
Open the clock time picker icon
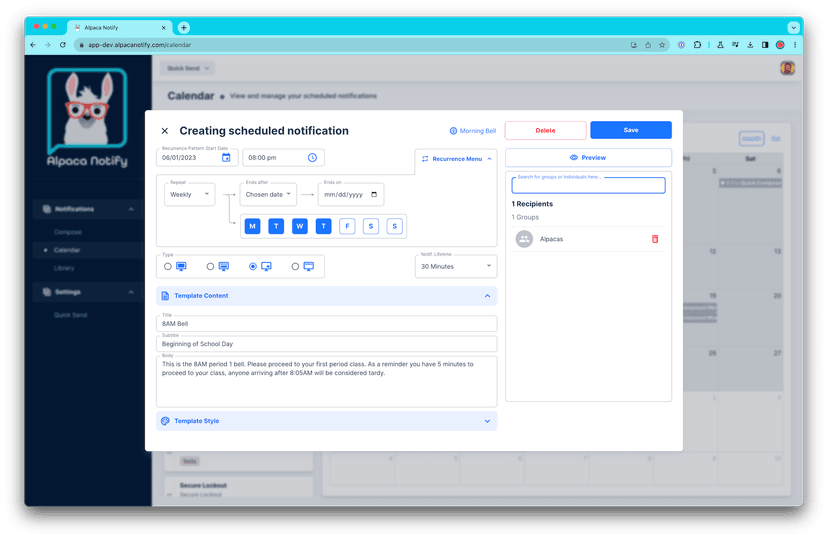coord(313,157)
